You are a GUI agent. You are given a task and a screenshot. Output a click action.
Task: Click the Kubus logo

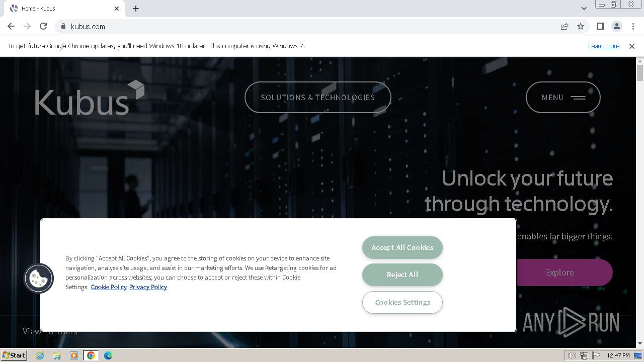point(90,98)
